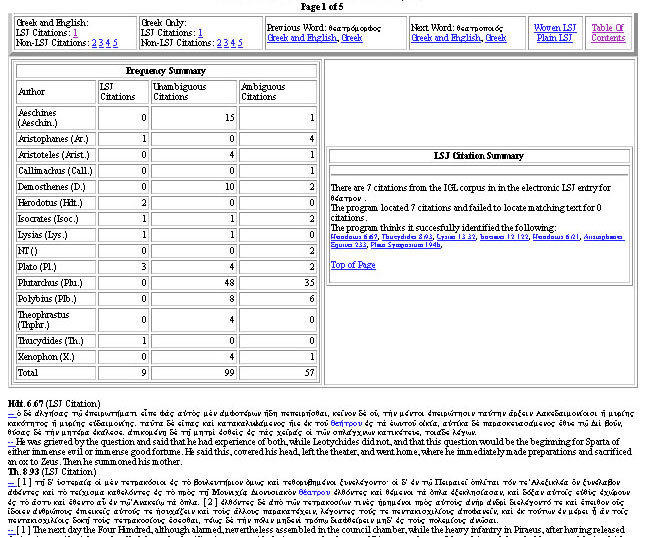Jump to Top of Page
646x537 pixels.
[353, 265]
